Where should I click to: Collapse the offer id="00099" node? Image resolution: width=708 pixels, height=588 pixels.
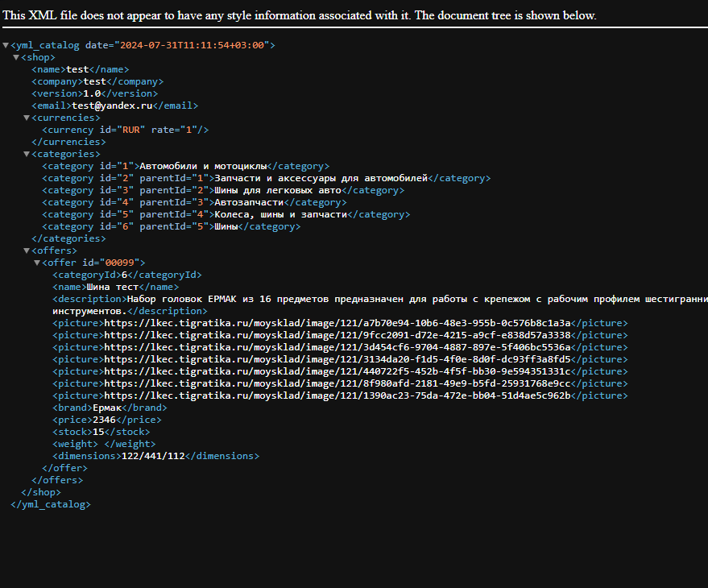coord(38,263)
